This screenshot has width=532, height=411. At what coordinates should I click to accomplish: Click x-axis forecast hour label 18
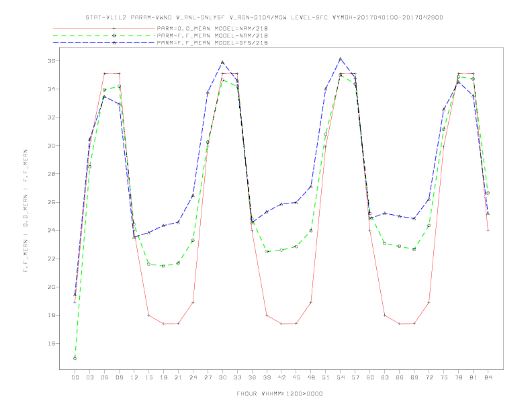click(x=163, y=377)
